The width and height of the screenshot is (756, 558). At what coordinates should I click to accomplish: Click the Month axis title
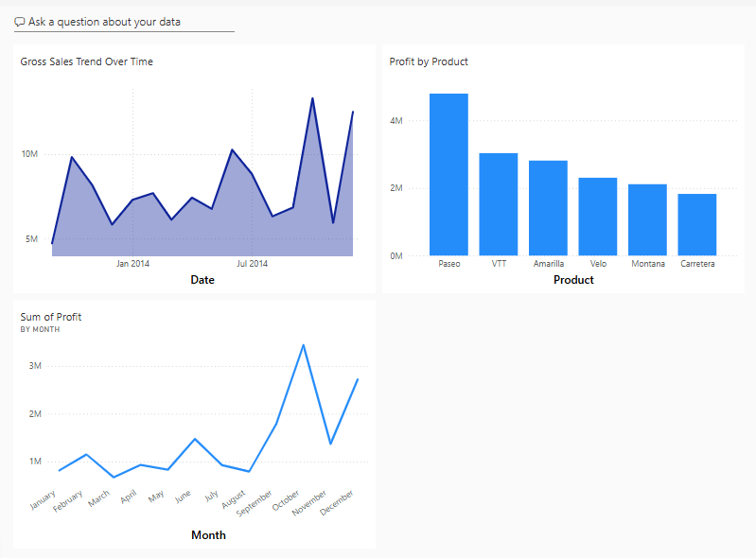pos(208,535)
